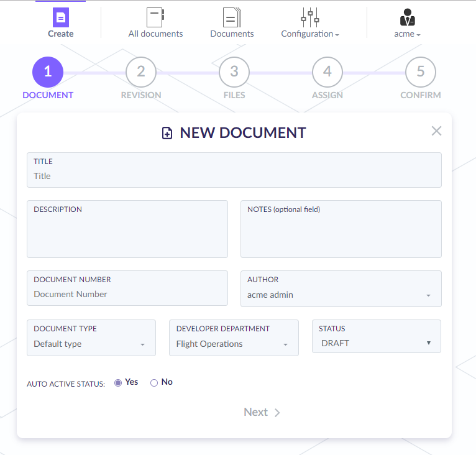This screenshot has width=476, height=455.
Task: Click into the Title input field
Action: tap(234, 176)
